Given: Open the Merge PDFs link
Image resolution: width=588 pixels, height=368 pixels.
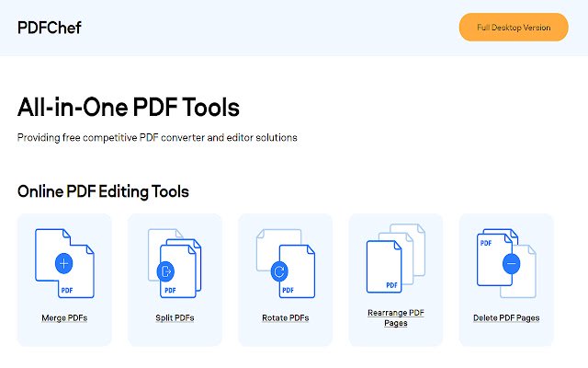Looking at the screenshot, I should (x=64, y=317).
